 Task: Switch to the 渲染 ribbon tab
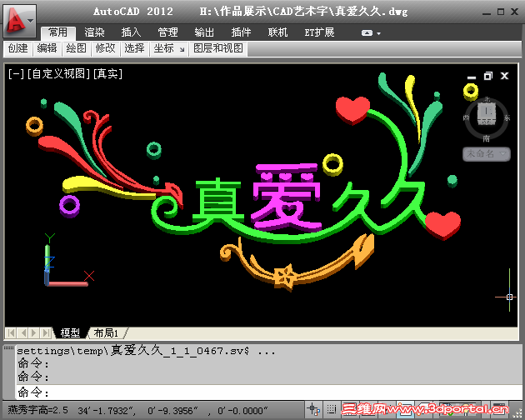[x=94, y=32]
